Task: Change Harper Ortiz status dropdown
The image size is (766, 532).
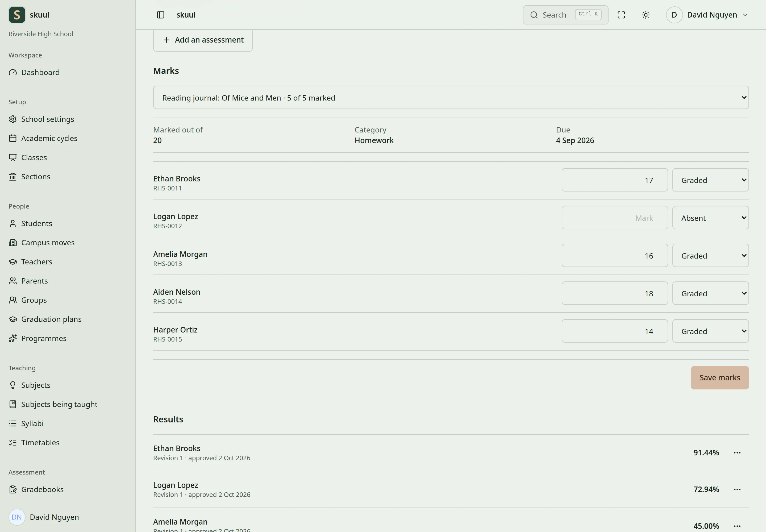Action: tap(710, 331)
